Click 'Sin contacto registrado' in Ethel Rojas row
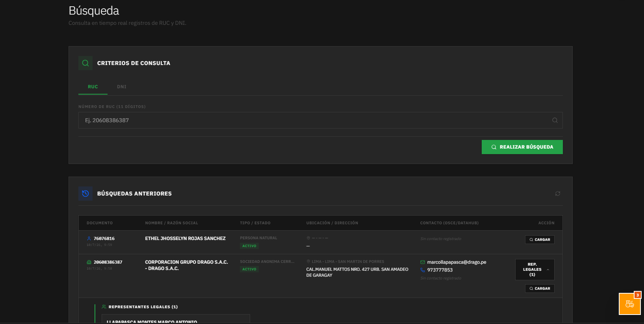The height and width of the screenshot is (324, 644). (x=441, y=239)
